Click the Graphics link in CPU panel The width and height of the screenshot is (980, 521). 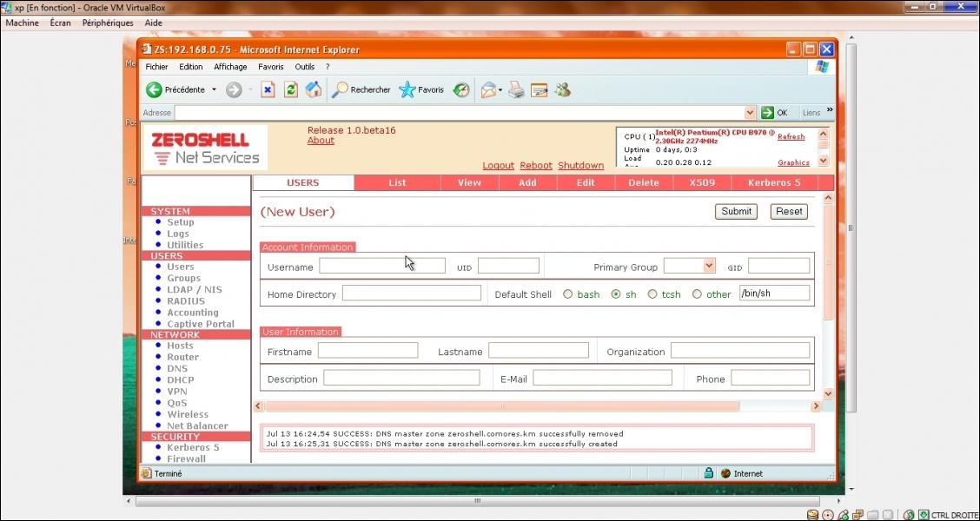pos(794,162)
